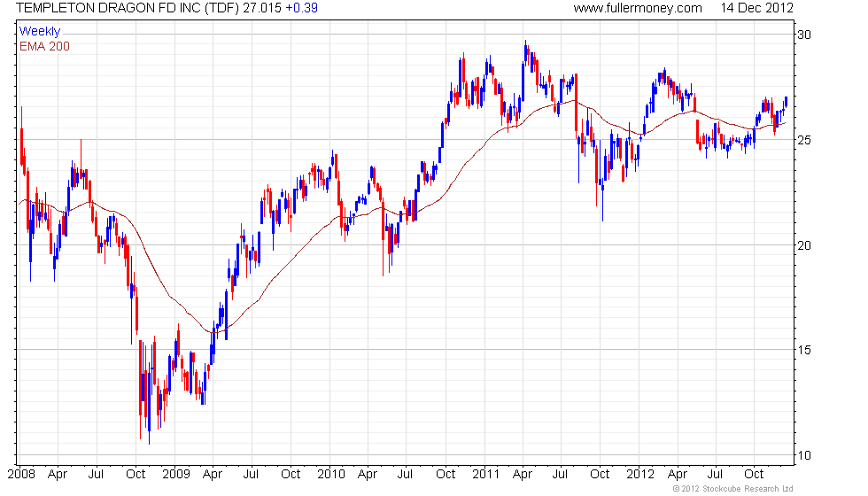Screen dimensions: 868x496
Task: Click the "25" price axis label
Action: [x=804, y=140]
